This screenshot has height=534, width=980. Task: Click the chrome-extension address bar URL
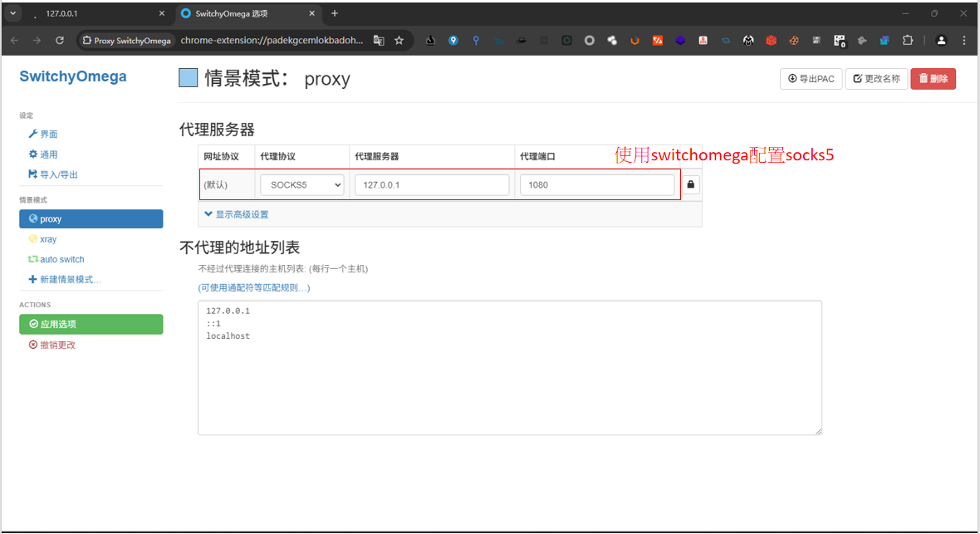pyautogui.click(x=272, y=40)
